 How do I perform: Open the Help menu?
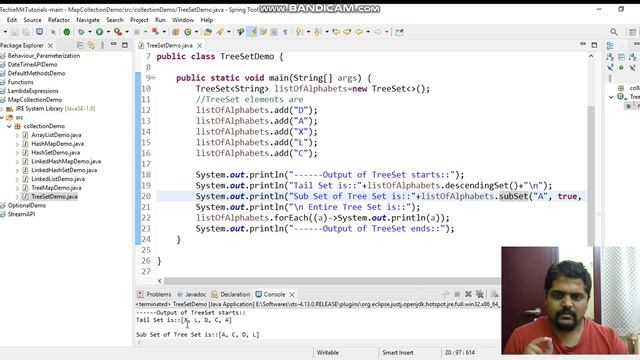(x=207, y=20)
